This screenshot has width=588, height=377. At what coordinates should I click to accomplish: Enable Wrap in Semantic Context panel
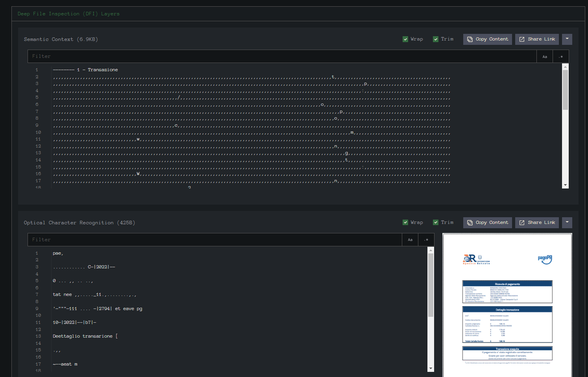405,39
